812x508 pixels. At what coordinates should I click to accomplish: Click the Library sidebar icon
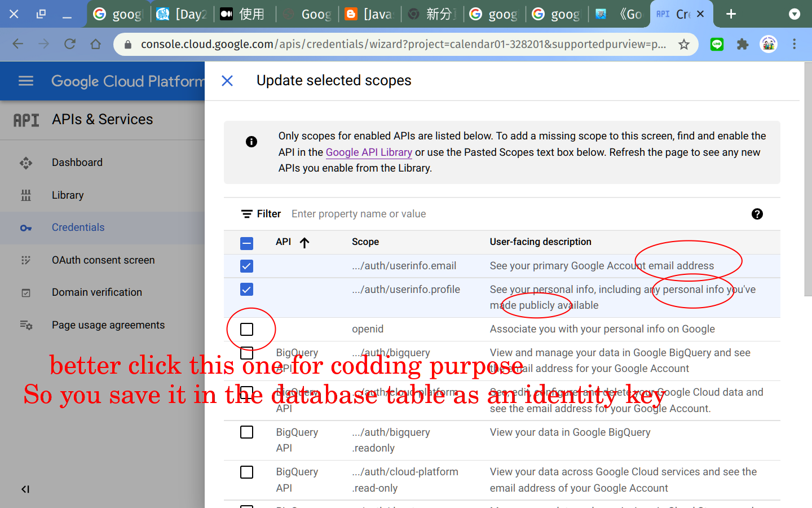26,195
